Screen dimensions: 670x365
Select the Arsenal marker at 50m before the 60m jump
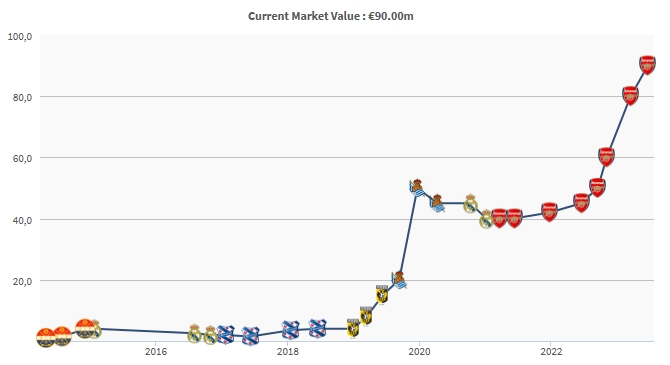(x=597, y=187)
